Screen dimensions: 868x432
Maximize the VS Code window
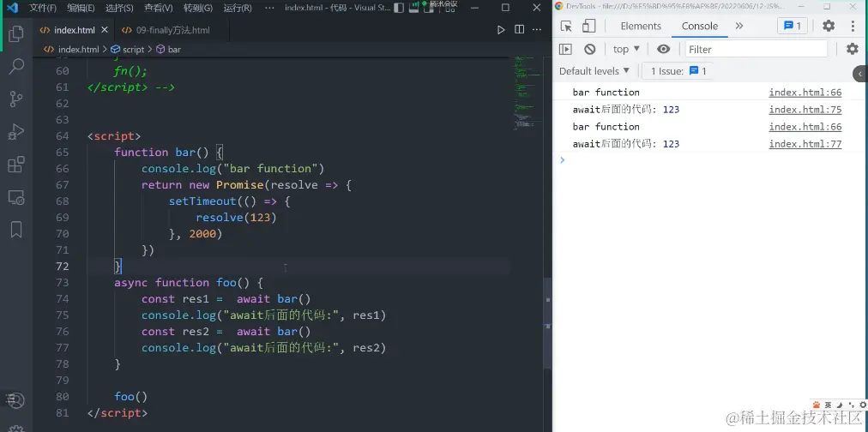(505, 8)
